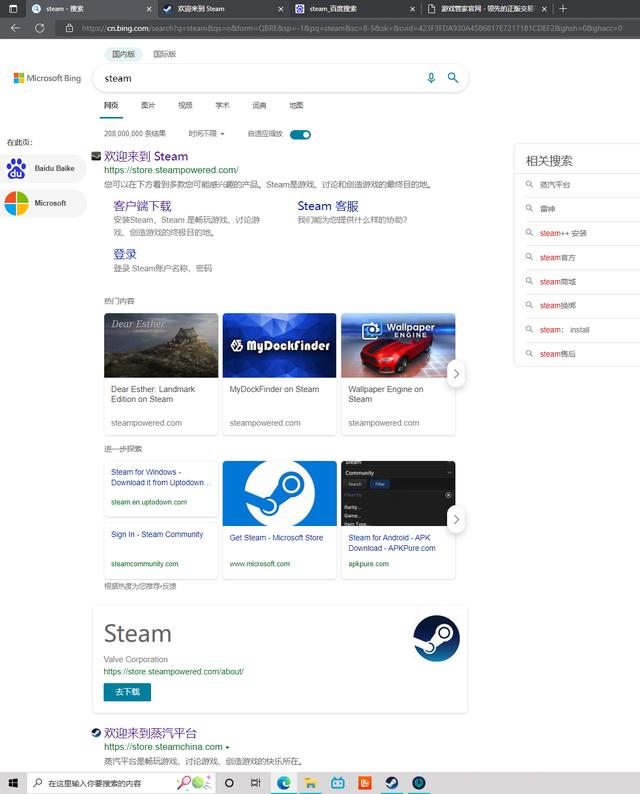Expand the 时间不限 time filter dropdown

(206, 134)
